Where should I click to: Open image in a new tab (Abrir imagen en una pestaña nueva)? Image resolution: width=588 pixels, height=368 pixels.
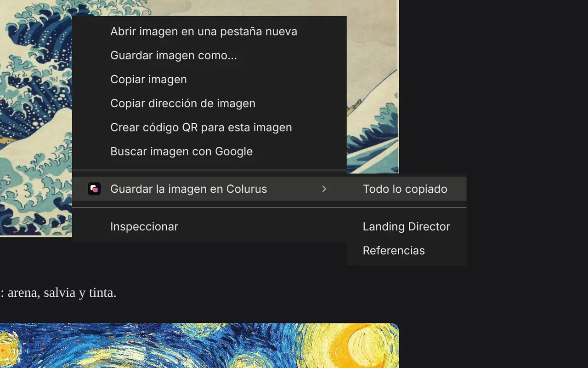click(x=209, y=31)
